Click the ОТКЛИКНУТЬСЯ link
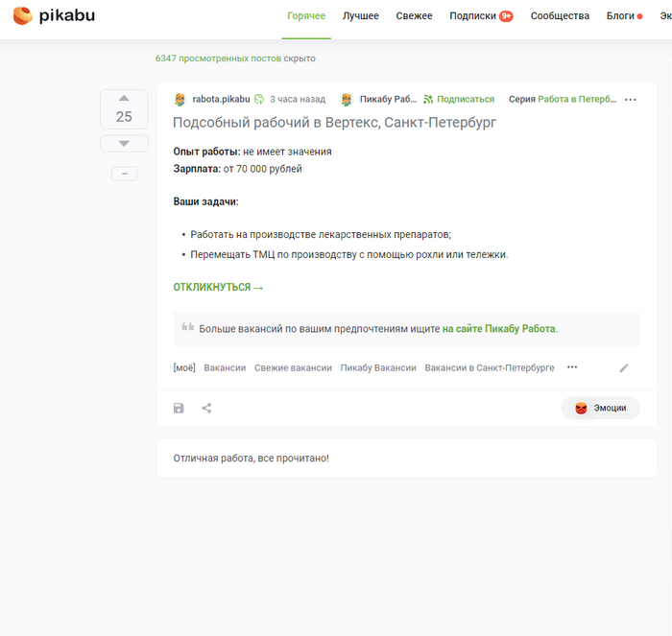 [x=218, y=287]
